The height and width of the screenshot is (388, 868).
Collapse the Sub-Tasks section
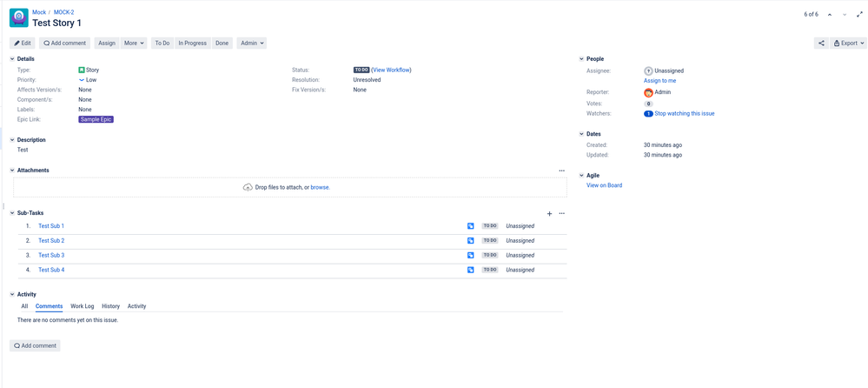(12, 213)
